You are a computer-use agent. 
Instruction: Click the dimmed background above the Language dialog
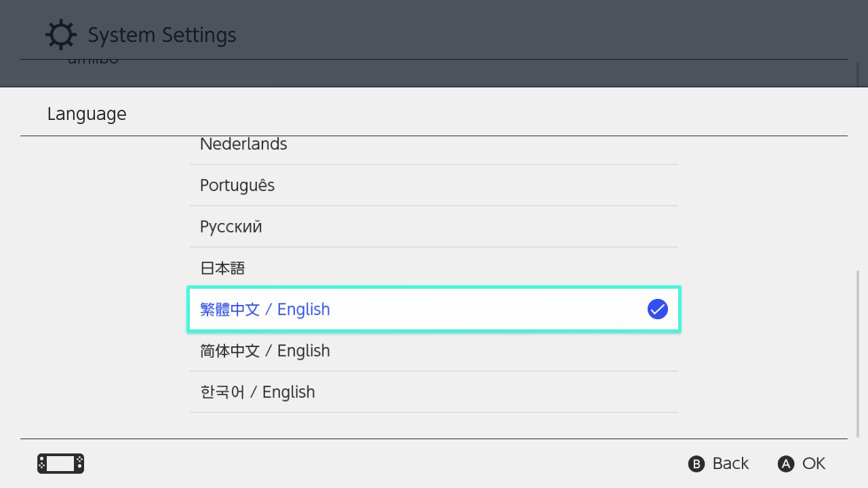pos(475,34)
